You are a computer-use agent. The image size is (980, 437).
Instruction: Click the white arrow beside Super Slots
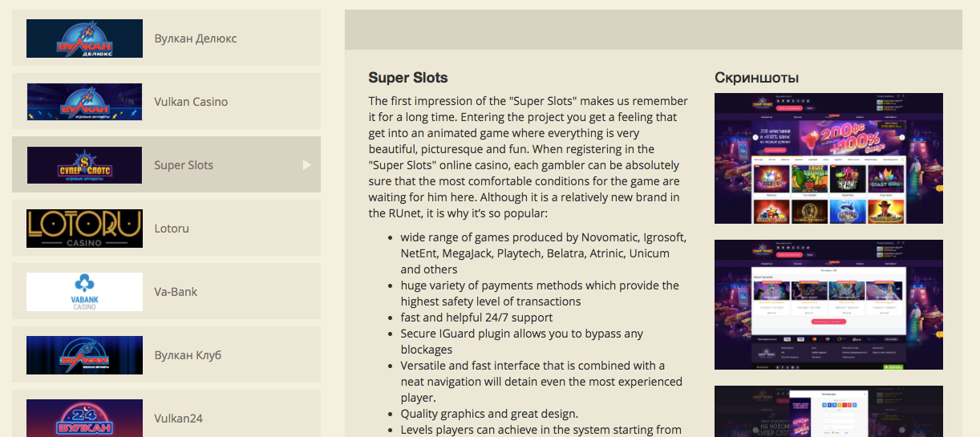coord(306,165)
